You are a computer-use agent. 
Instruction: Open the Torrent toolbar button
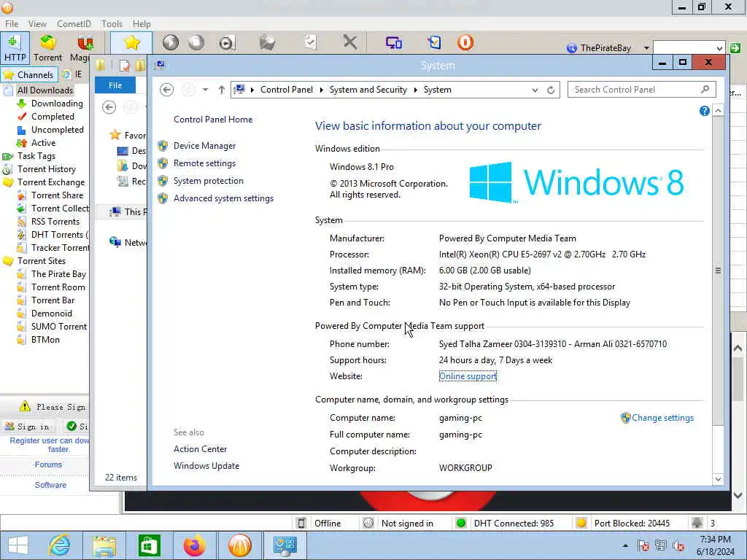coord(47,48)
